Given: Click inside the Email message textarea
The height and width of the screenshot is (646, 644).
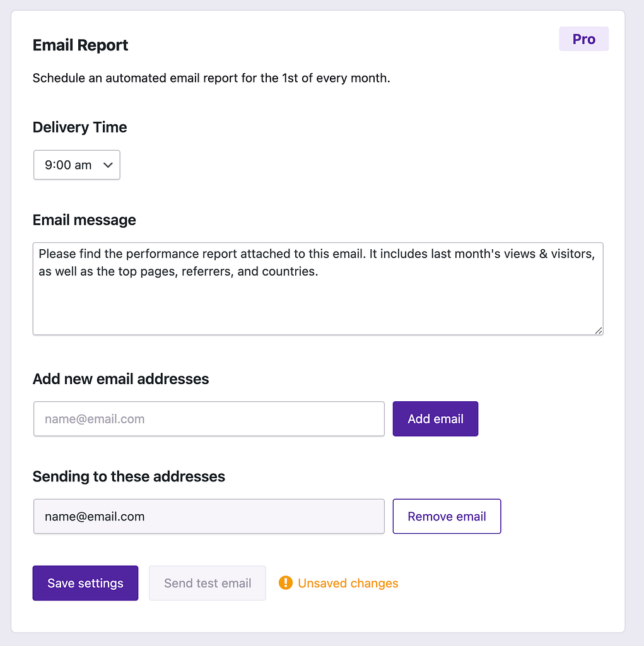Looking at the screenshot, I should (x=318, y=288).
